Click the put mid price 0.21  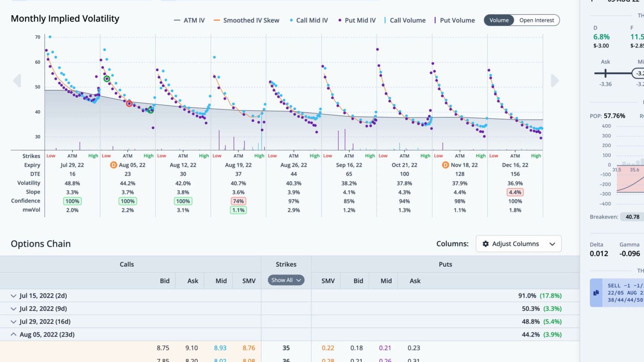(x=385, y=348)
